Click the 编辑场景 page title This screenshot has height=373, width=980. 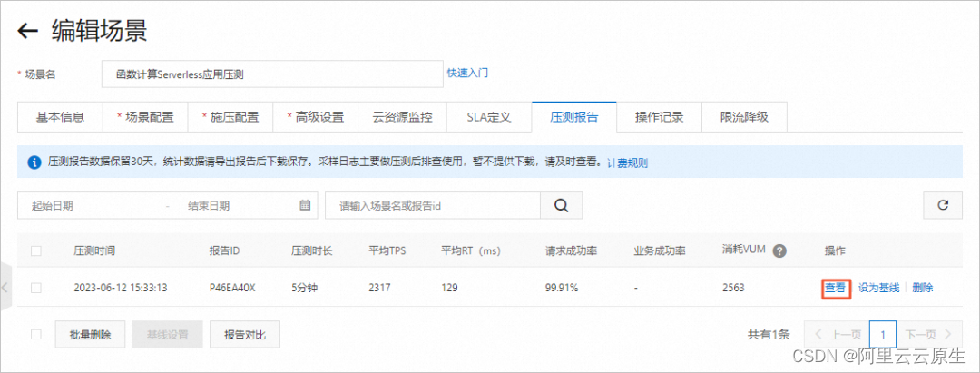click(100, 31)
